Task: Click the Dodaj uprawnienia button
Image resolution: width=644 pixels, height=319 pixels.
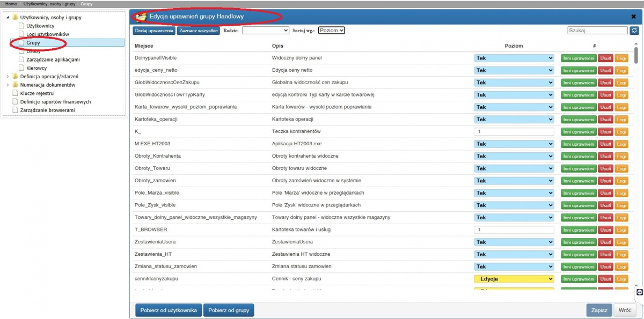Action: [154, 31]
